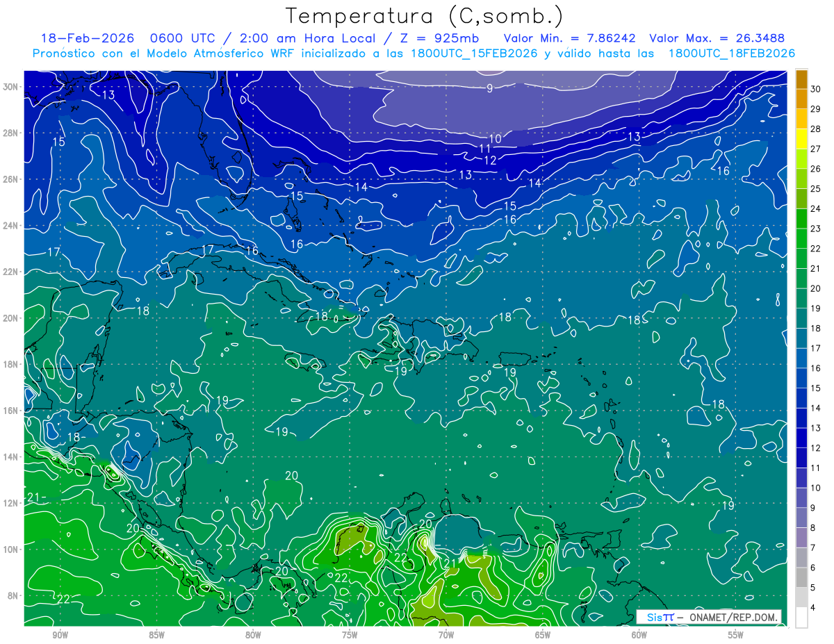
Task: Click the "12" contour label inside the map
Action: [x=490, y=160]
